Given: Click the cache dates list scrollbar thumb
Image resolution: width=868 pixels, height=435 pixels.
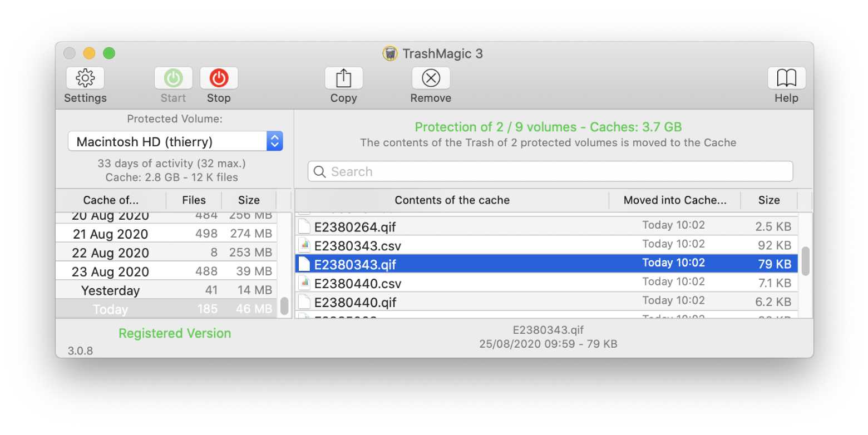Looking at the screenshot, I should [x=284, y=306].
